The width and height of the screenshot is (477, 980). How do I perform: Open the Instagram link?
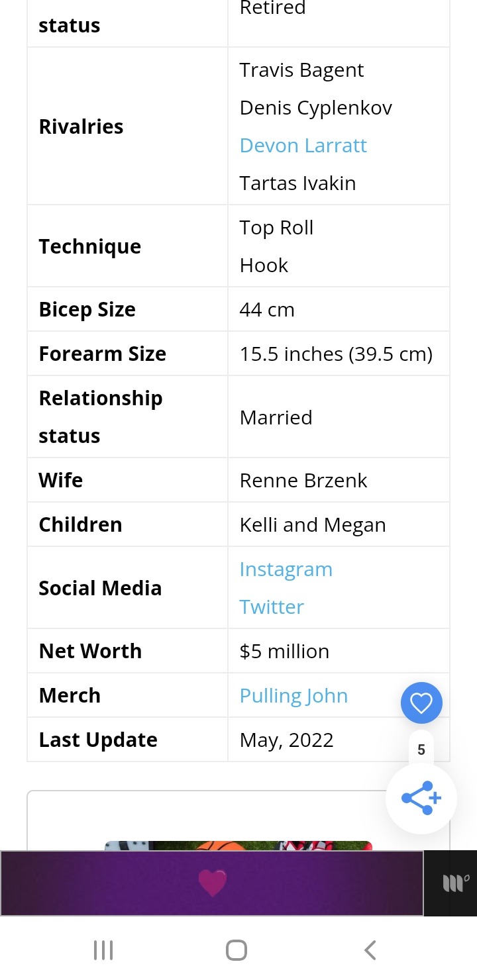[x=286, y=569]
